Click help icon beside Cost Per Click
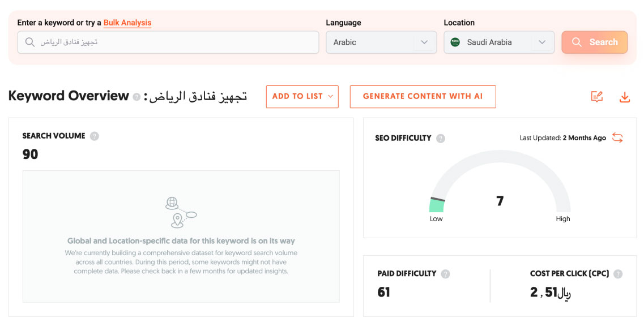Screen dimensions: 644x327 [x=618, y=274]
